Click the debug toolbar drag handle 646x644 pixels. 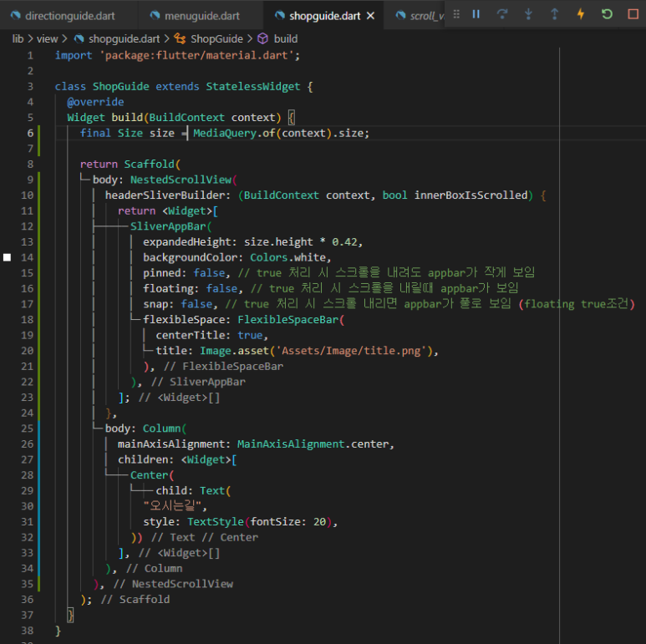(456, 14)
